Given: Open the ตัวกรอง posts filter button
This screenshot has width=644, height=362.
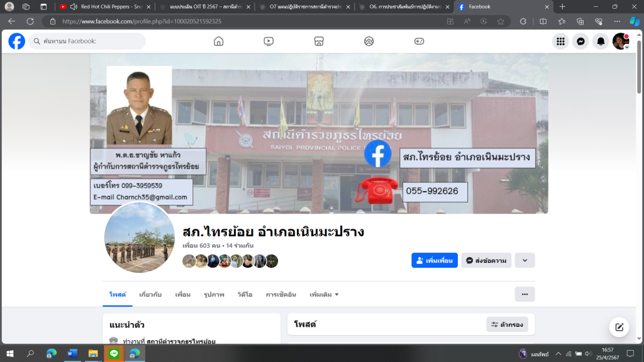Looking at the screenshot, I should [507, 324].
